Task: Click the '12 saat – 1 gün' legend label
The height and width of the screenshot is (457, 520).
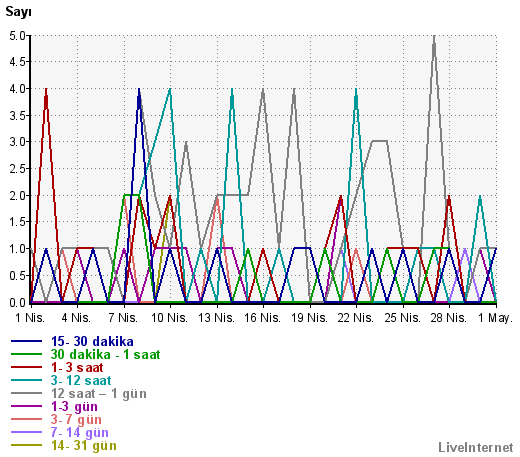Action: (x=99, y=393)
